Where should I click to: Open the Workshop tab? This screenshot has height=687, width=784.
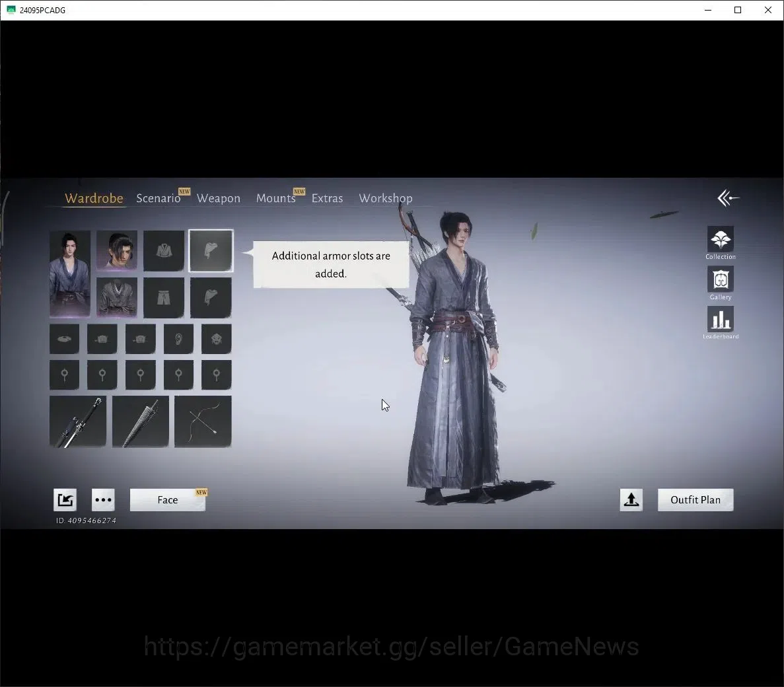pos(386,198)
